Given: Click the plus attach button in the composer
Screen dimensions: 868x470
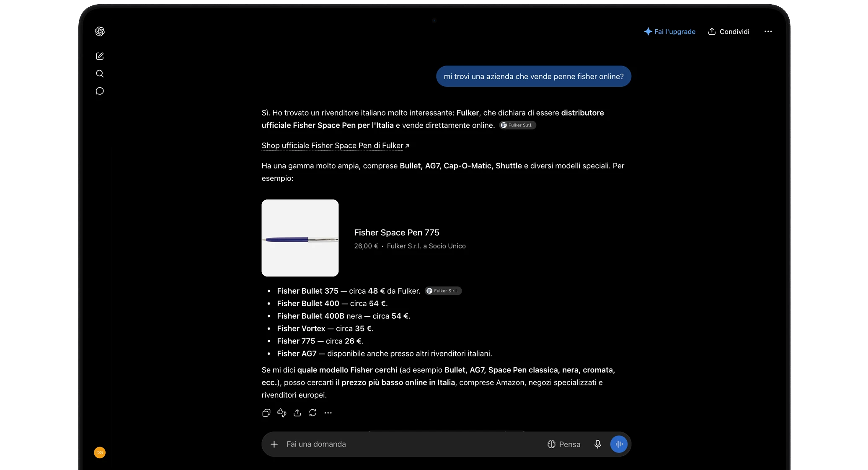Looking at the screenshot, I should 274,444.
